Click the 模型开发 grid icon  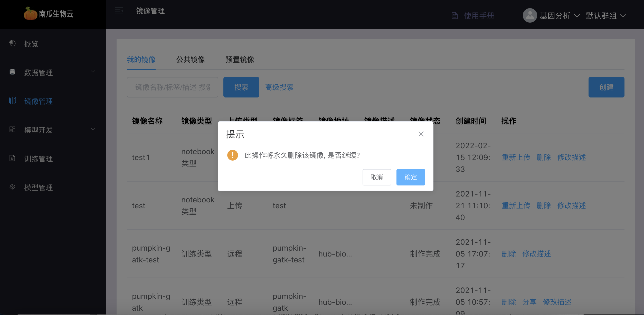pyautogui.click(x=12, y=129)
